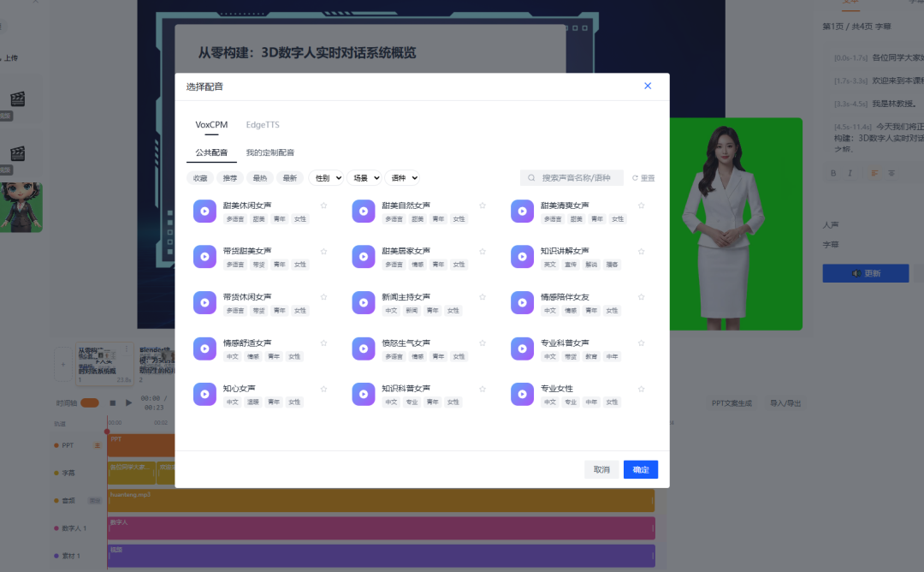Play the 情感陪伴女友 voice preview

(x=522, y=302)
